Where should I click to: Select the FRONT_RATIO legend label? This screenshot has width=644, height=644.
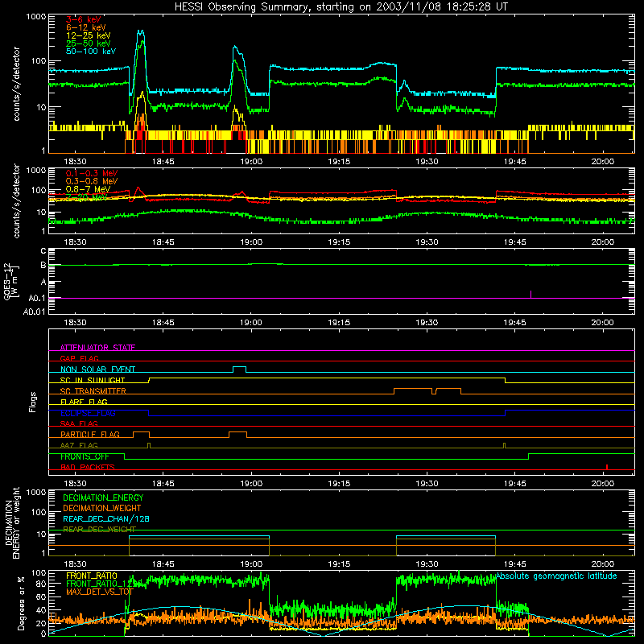tap(92, 576)
